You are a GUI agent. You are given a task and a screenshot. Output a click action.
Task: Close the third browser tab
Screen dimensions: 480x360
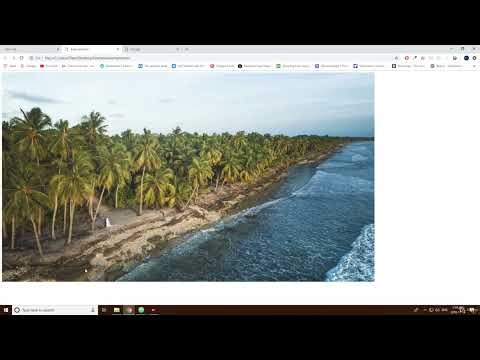point(178,49)
